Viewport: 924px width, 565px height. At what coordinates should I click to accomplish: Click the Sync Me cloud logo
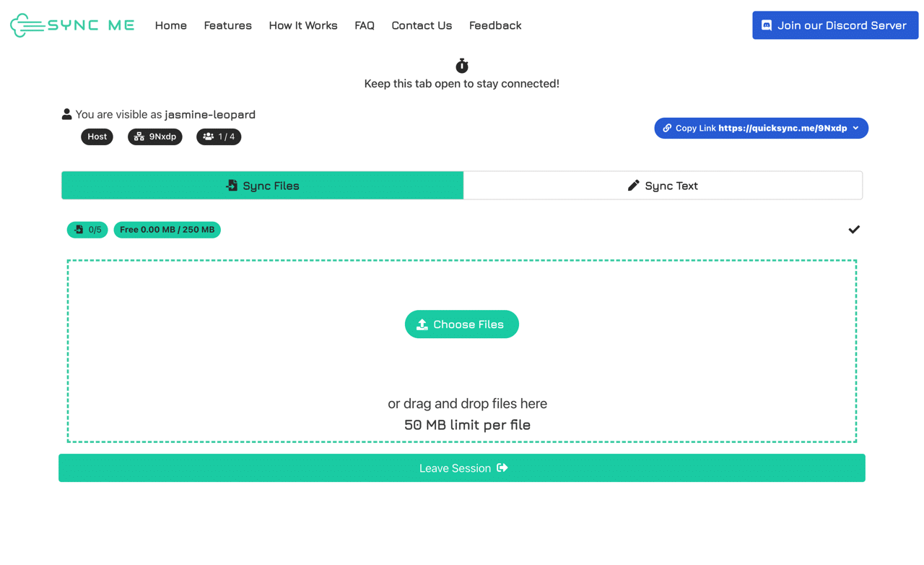(24, 25)
